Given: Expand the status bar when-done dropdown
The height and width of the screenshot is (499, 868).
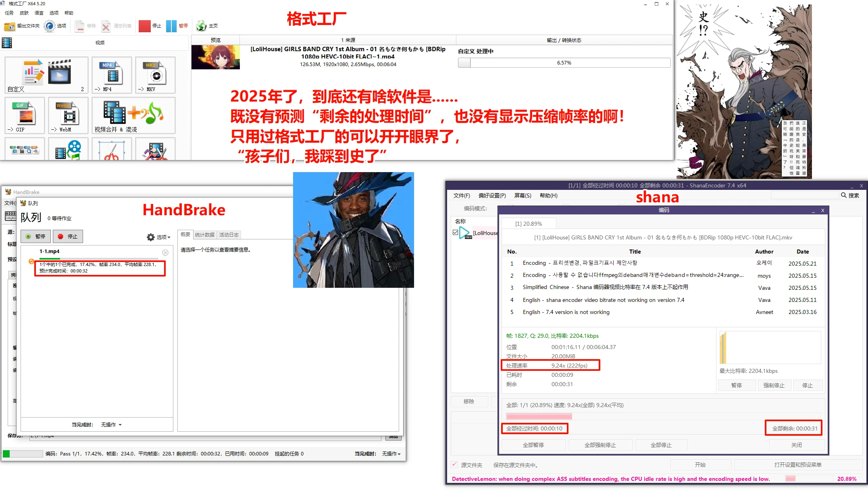Looking at the screenshot, I should coord(391,453).
